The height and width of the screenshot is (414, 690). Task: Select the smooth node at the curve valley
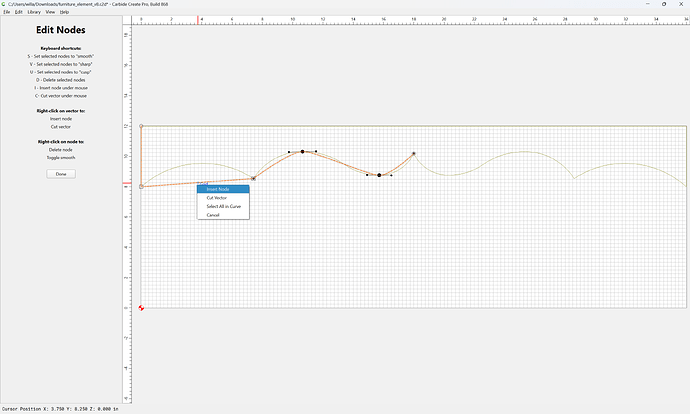click(x=379, y=175)
